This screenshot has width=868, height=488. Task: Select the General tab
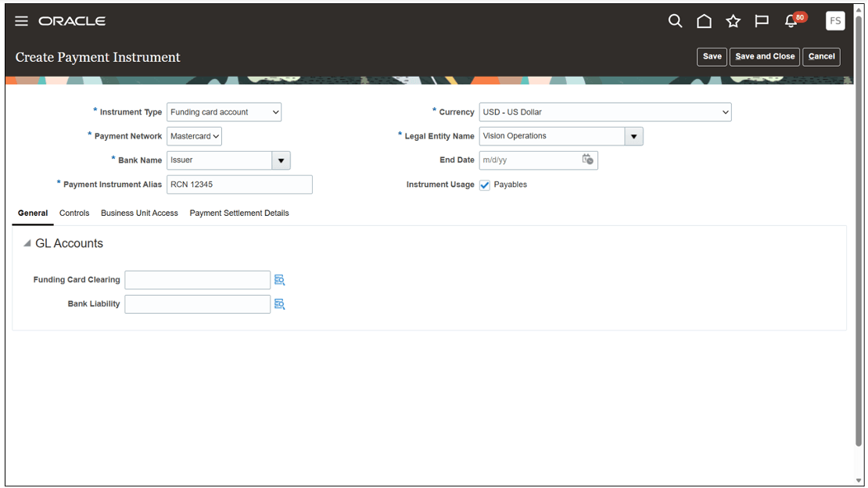coord(33,213)
